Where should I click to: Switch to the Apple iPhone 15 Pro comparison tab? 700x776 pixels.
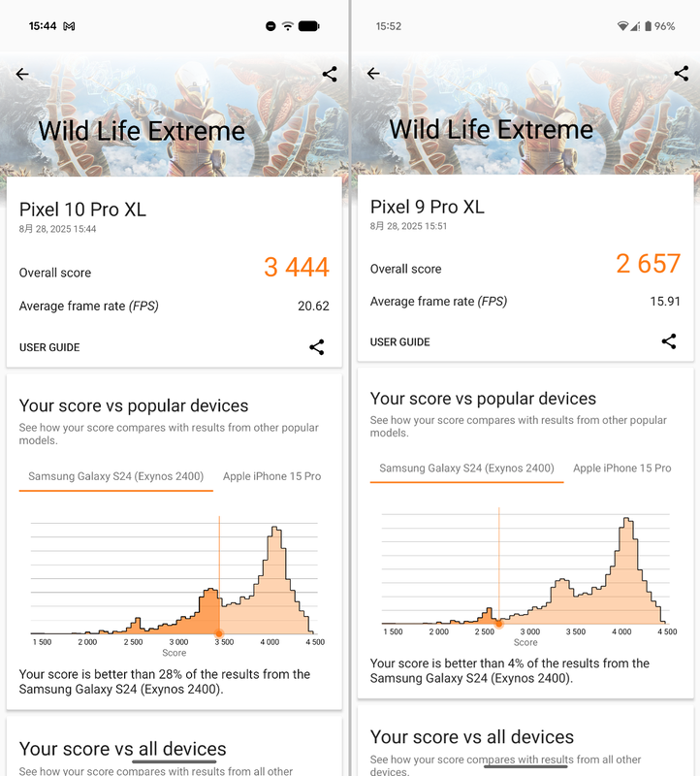tap(271, 476)
